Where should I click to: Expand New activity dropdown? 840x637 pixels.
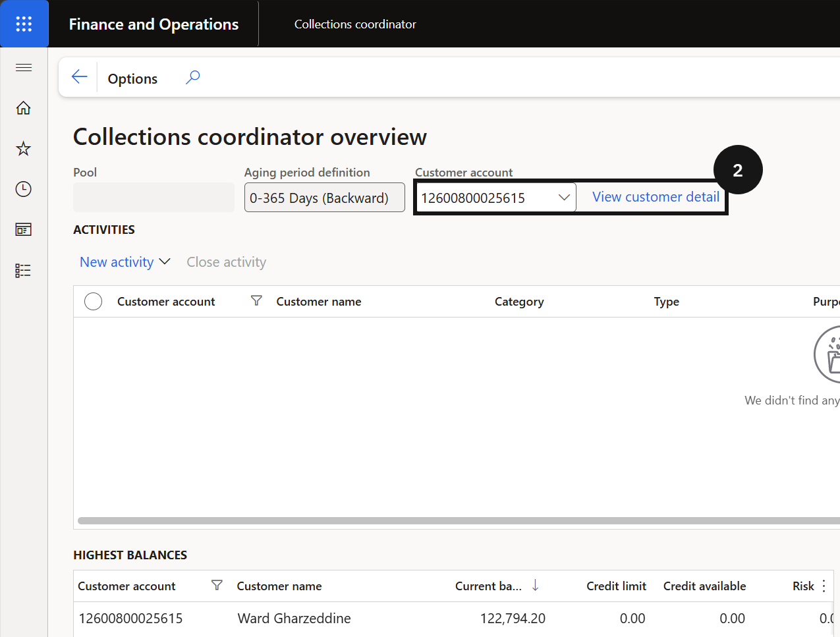coord(125,262)
